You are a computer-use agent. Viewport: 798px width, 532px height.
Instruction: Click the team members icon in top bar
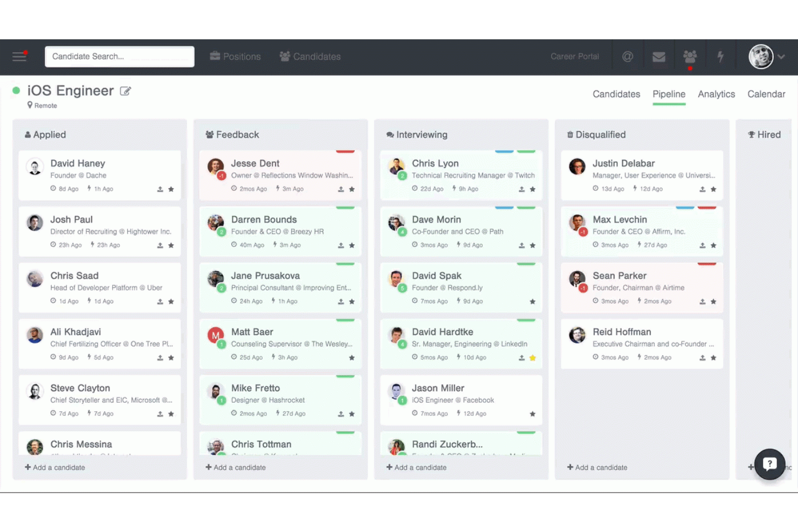click(x=690, y=57)
